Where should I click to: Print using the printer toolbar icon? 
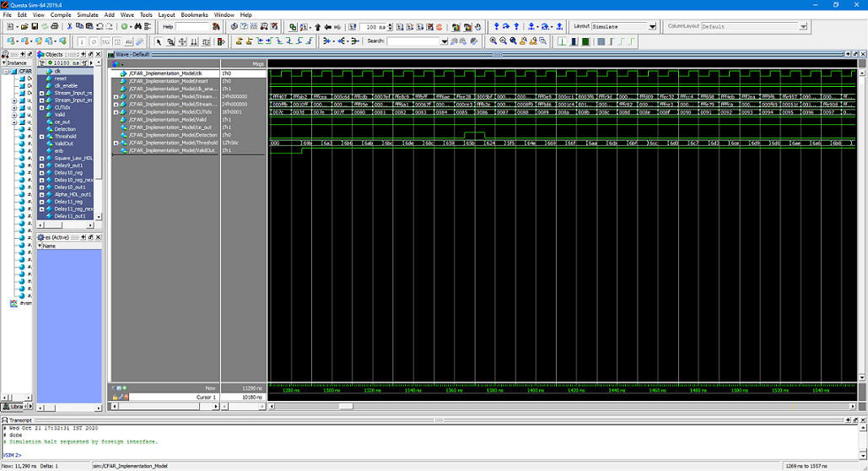54,27
